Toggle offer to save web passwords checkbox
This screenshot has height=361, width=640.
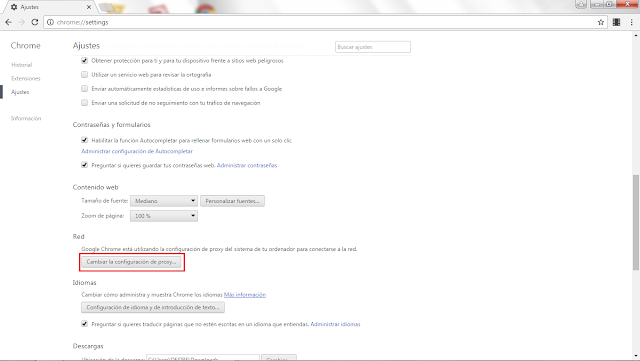point(84,165)
